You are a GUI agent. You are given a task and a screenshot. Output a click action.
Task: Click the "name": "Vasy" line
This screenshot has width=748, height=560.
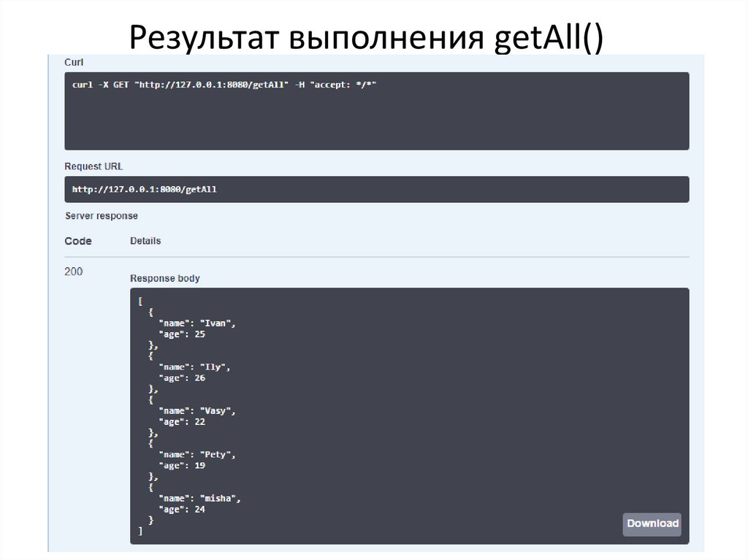click(197, 411)
